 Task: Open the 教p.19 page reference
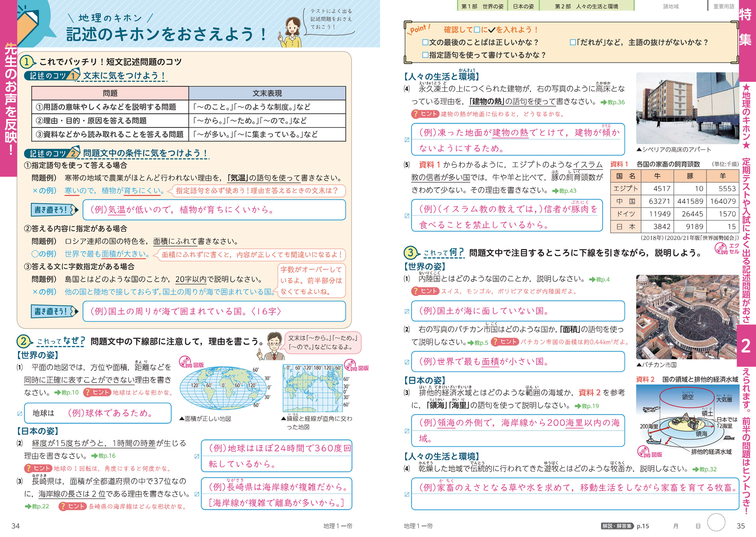[x=587, y=406]
